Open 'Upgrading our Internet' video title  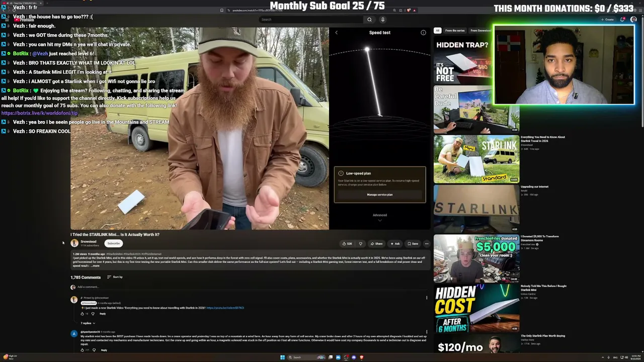534,187
